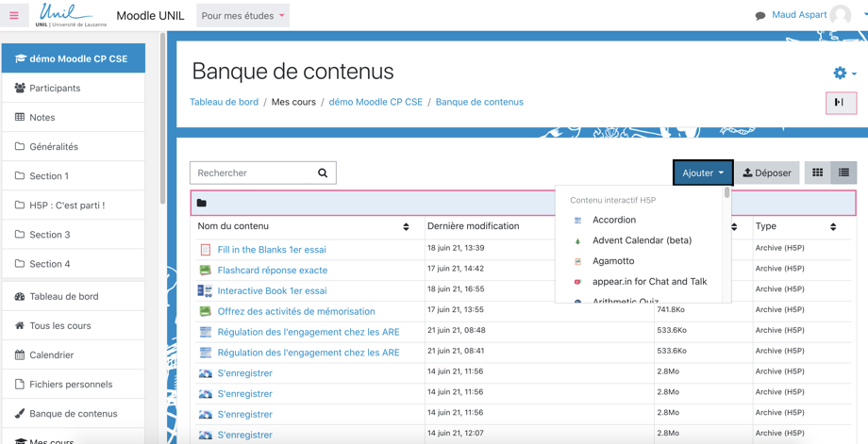This screenshot has width=868, height=444.
Task: Open the Ajouter dropdown button
Action: [x=703, y=173]
